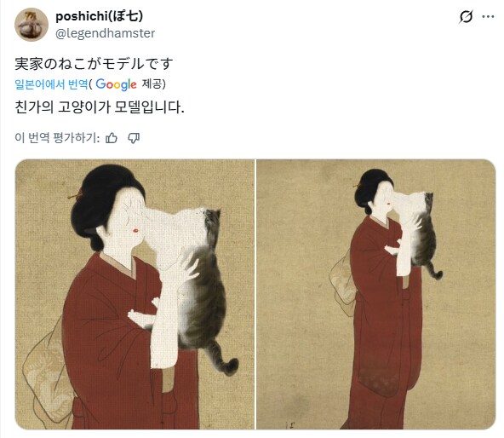Open the three-dot more options menu
Image resolution: width=504 pixels, height=438 pixels.
pos(488,17)
